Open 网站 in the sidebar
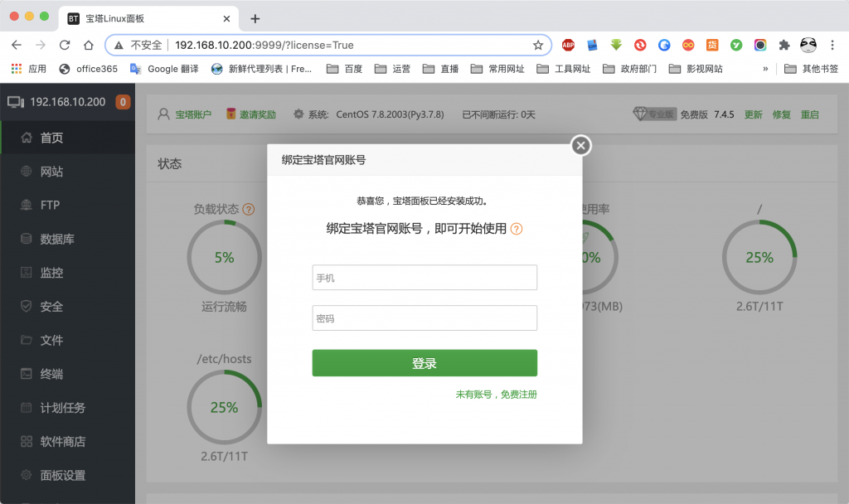Viewport: 849px width, 504px height. click(x=68, y=172)
